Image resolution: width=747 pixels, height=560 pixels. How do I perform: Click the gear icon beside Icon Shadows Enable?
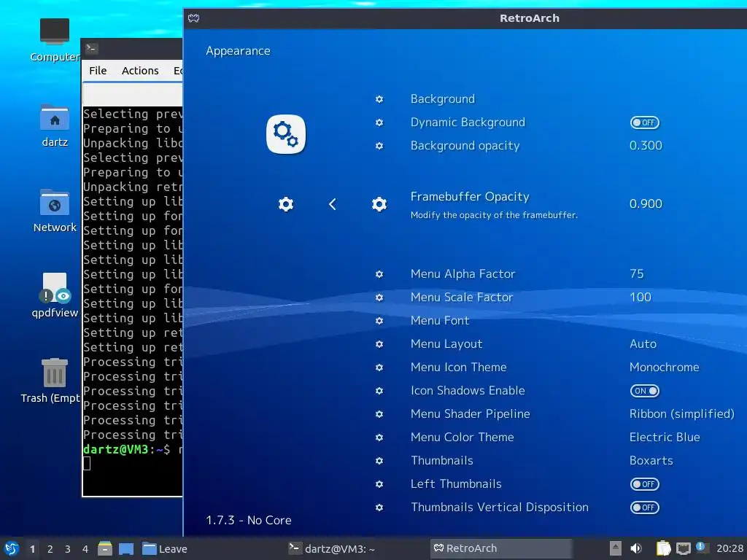coord(379,391)
